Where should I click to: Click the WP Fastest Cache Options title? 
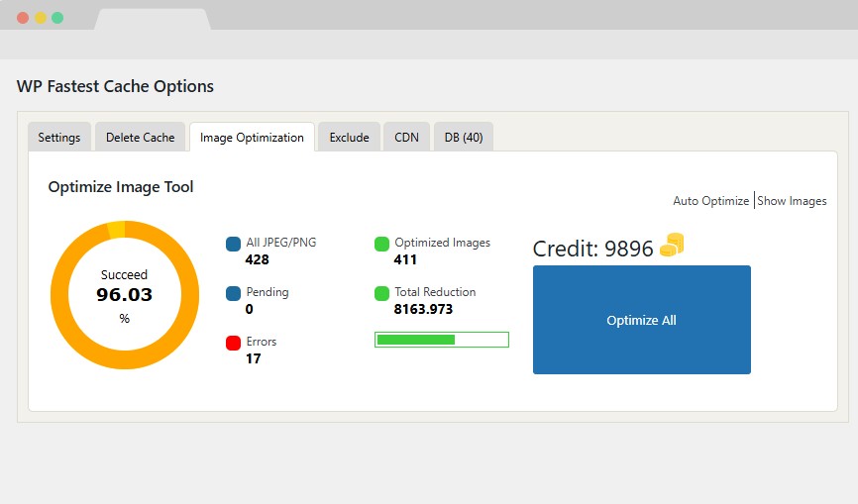click(x=115, y=86)
